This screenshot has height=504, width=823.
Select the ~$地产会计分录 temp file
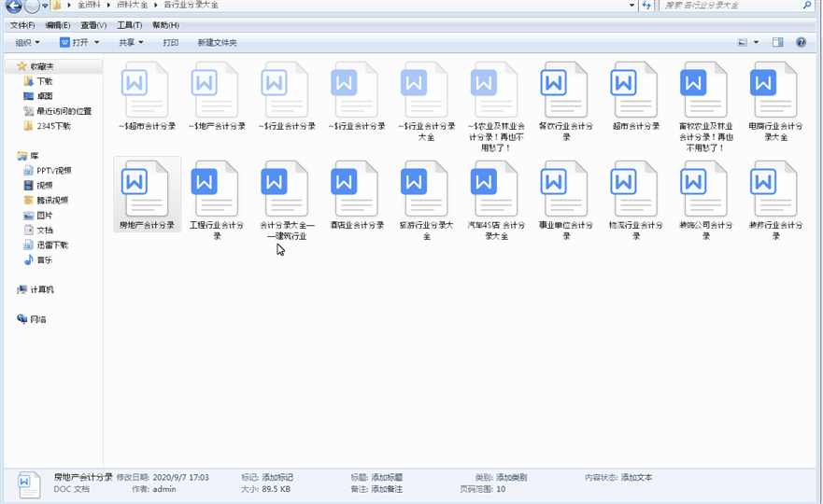[217, 96]
